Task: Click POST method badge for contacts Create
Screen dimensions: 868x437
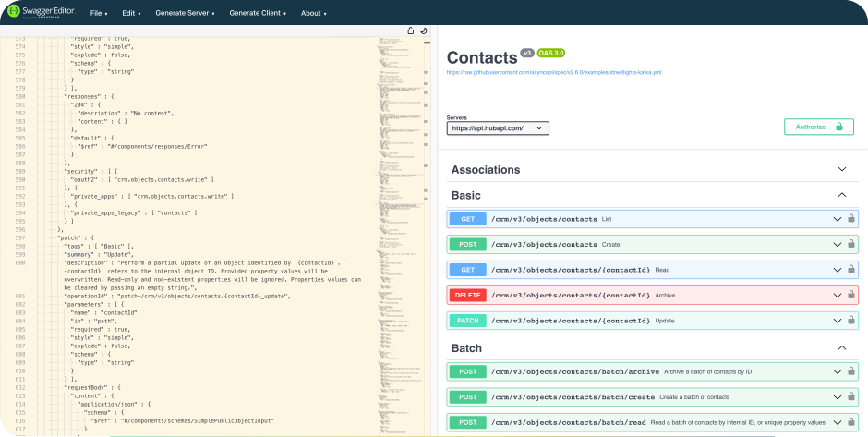Action: tap(468, 244)
